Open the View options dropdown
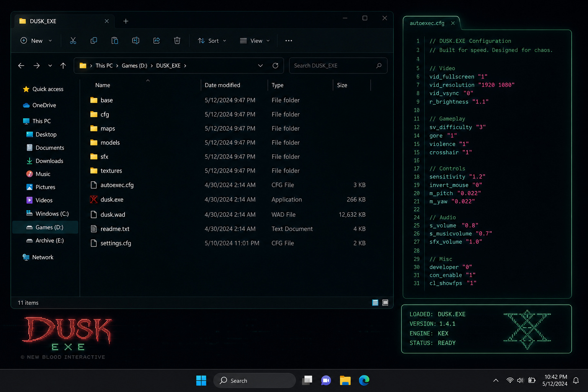Screen dimensions: 588x392 click(255, 41)
